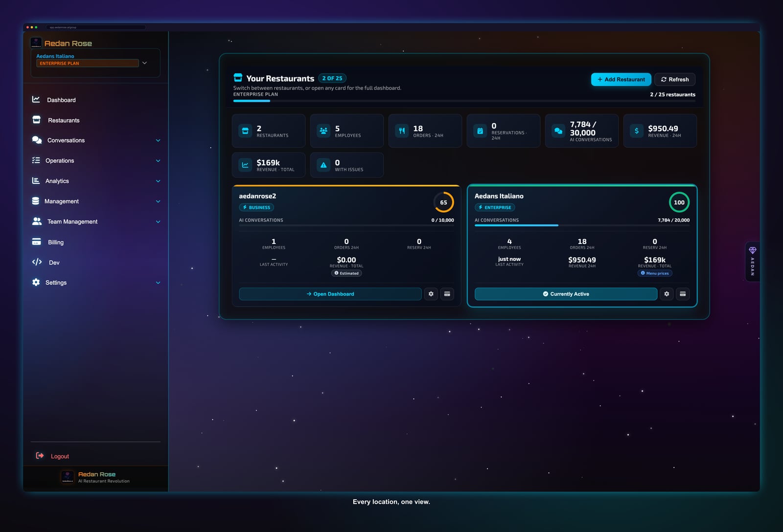
Task: Click the Add Restaurant button
Action: click(x=621, y=79)
